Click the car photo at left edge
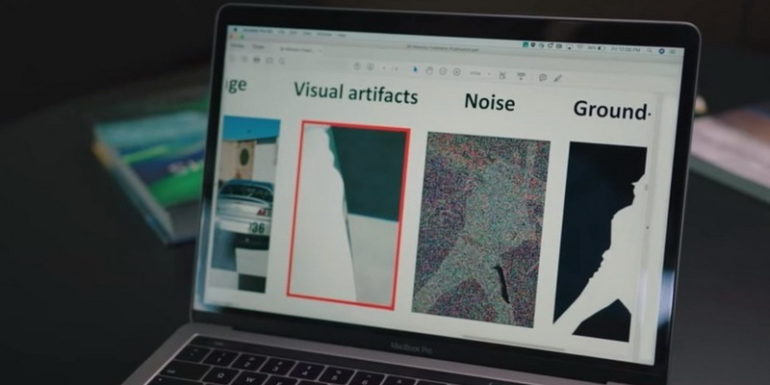The height and width of the screenshot is (385, 770). coord(245,204)
